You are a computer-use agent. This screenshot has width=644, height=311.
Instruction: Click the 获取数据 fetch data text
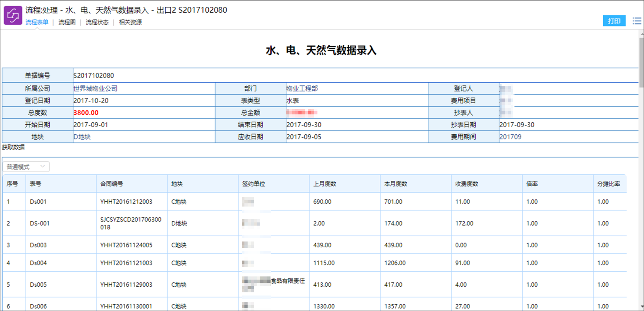[x=13, y=147]
